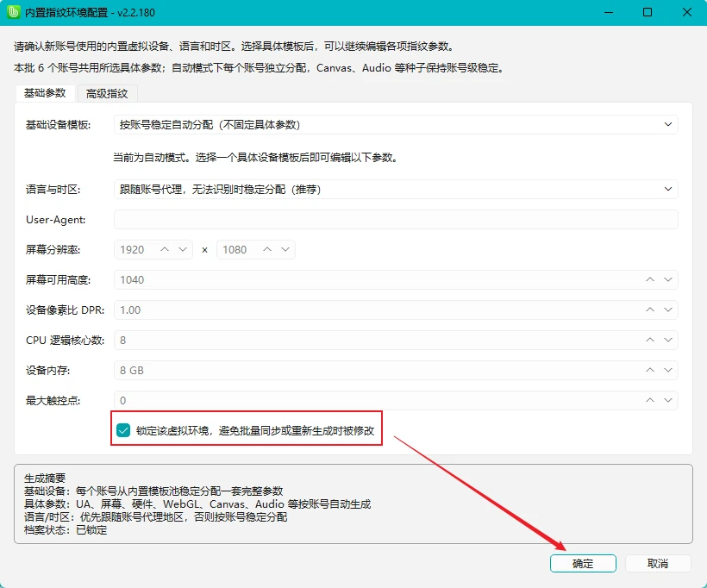This screenshot has height=588, width=707.
Task: Switch to the 高级指纹 tab
Action: click(107, 93)
